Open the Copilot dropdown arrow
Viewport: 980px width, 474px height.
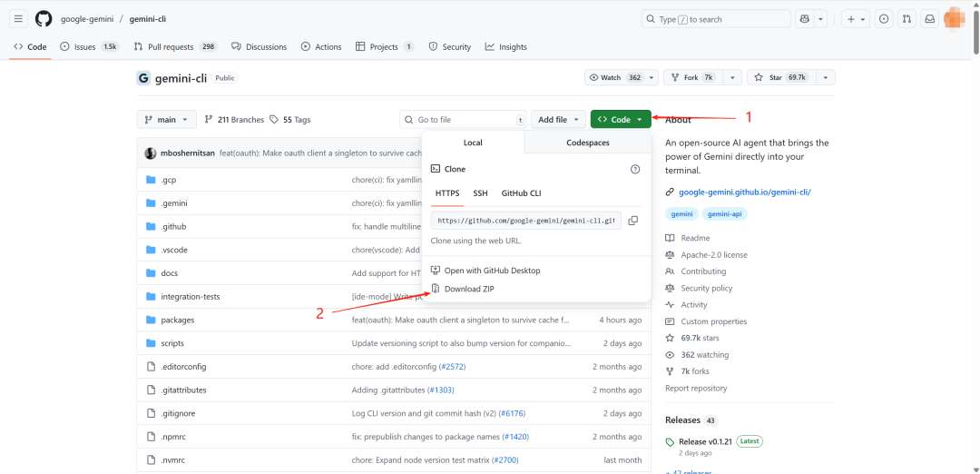coord(820,19)
